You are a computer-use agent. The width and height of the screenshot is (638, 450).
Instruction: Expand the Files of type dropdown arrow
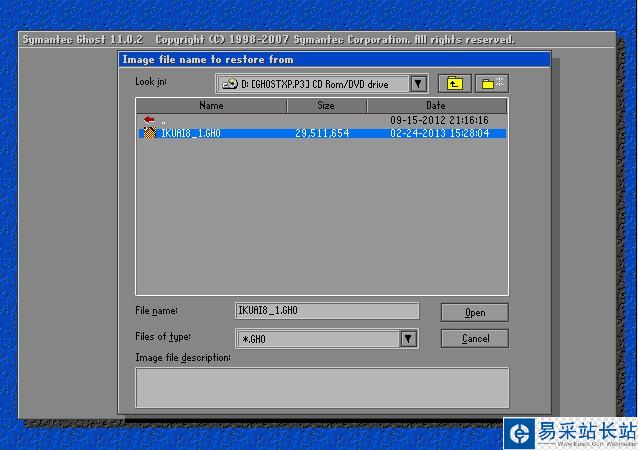409,339
